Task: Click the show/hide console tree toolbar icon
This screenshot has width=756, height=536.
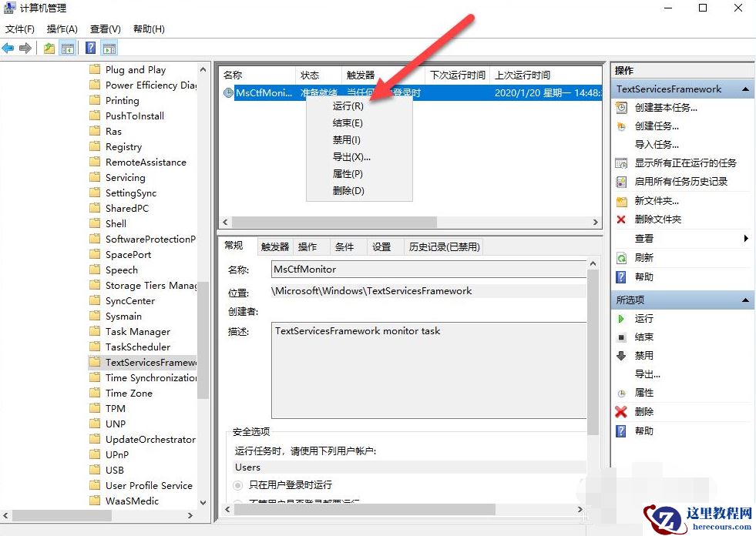Action: click(67, 48)
